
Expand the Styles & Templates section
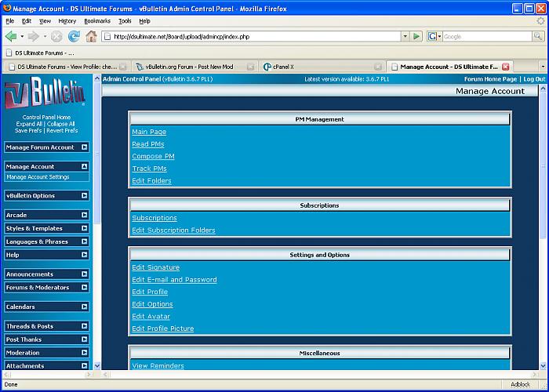click(x=84, y=228)
